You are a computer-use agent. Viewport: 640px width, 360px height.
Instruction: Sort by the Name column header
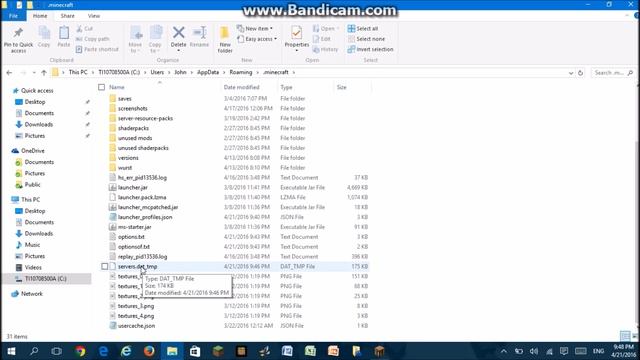pyautogui.click(x=117, y=87)
